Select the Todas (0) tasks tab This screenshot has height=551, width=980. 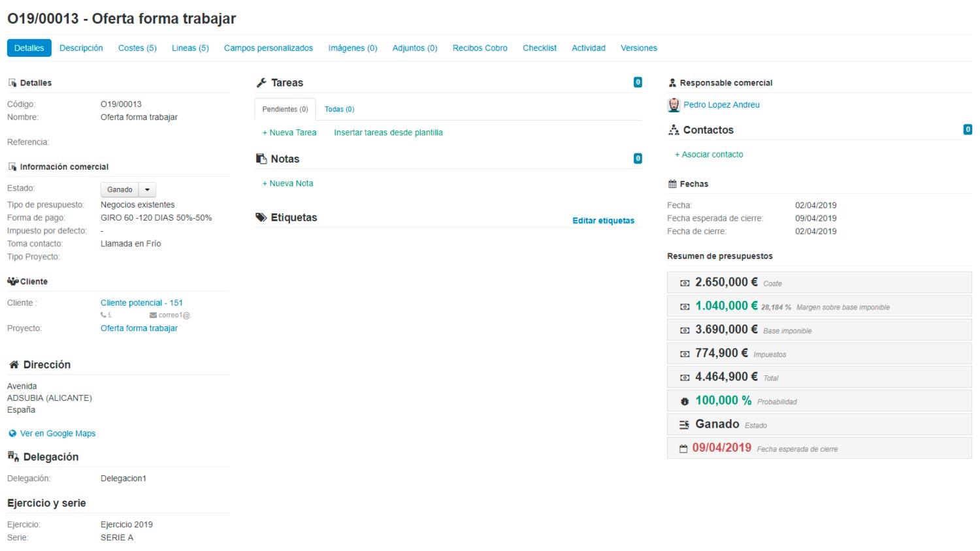[x=339, y=109]
